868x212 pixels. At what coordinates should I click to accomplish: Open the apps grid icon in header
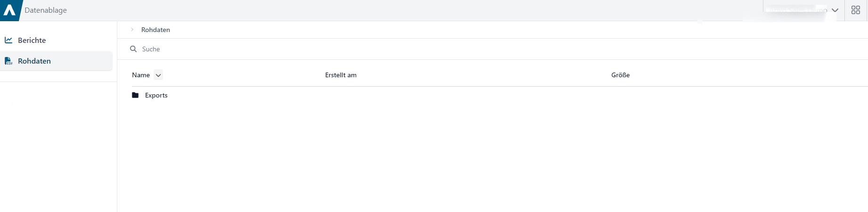pyautogui.click(x=856, y=10)
